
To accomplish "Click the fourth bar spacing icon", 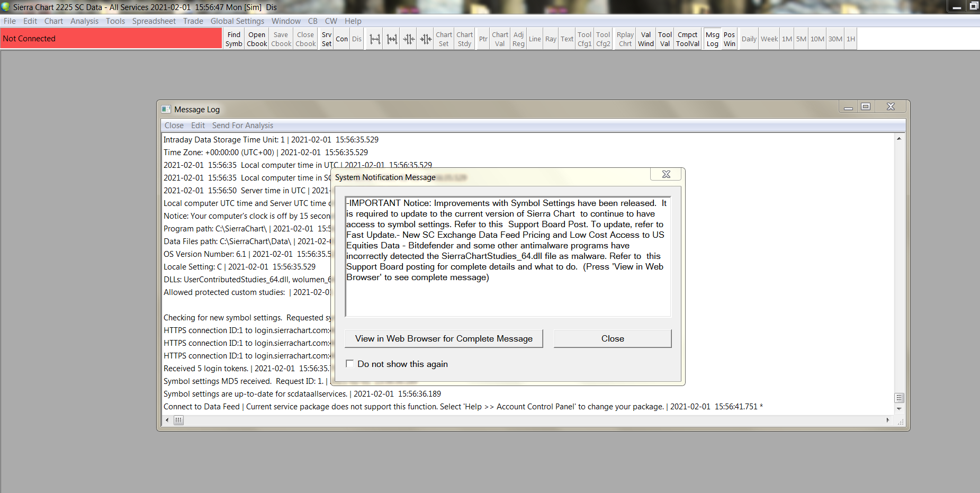I will pos(426,39).
